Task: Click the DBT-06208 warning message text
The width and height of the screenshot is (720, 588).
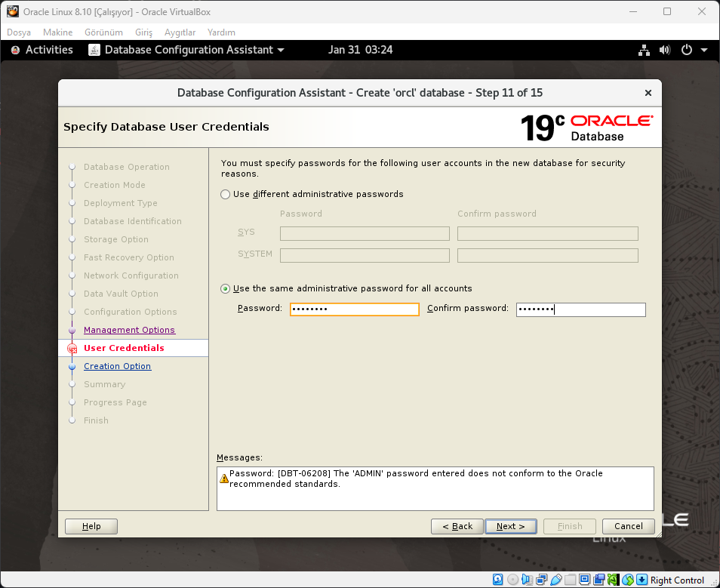Action: [x=416, y=479]
